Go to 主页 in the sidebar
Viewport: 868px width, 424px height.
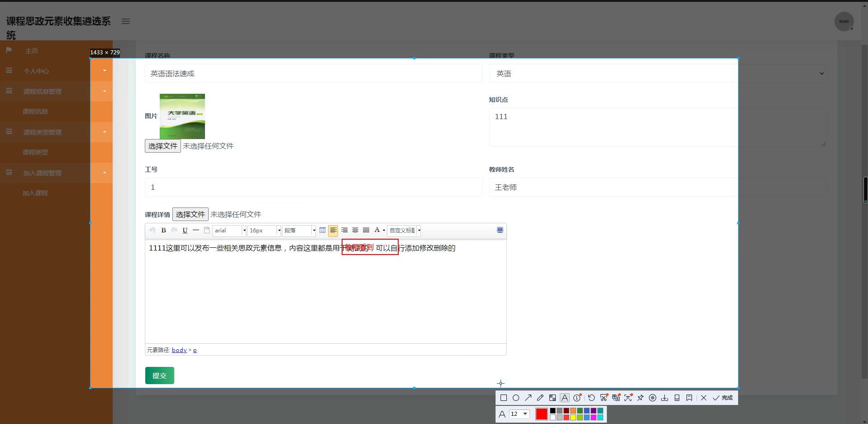tap(32, 51)
